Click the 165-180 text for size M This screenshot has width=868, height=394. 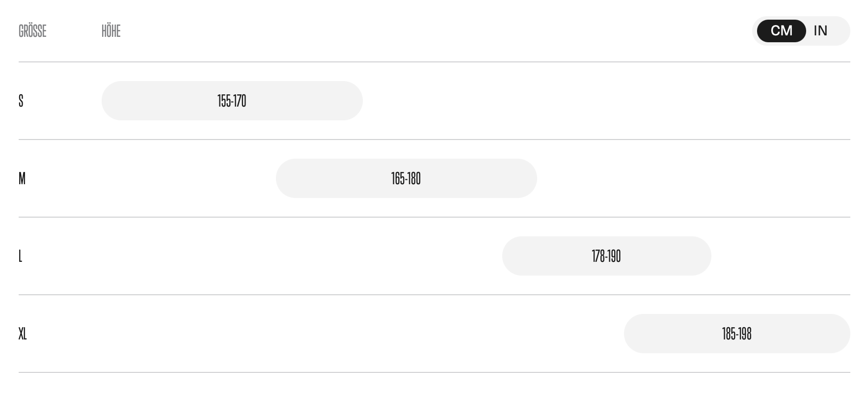point(406,178)
